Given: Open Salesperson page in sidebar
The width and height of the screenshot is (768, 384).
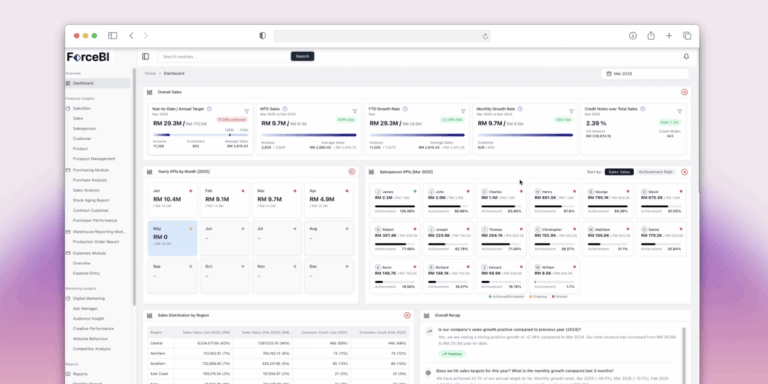Looking at the screenshot, I should pos(84,128).
